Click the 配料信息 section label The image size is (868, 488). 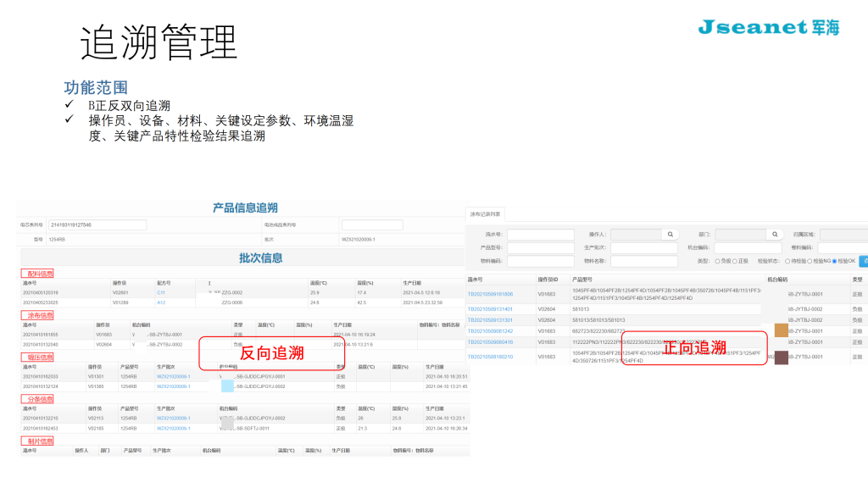(x=37, y=274)
